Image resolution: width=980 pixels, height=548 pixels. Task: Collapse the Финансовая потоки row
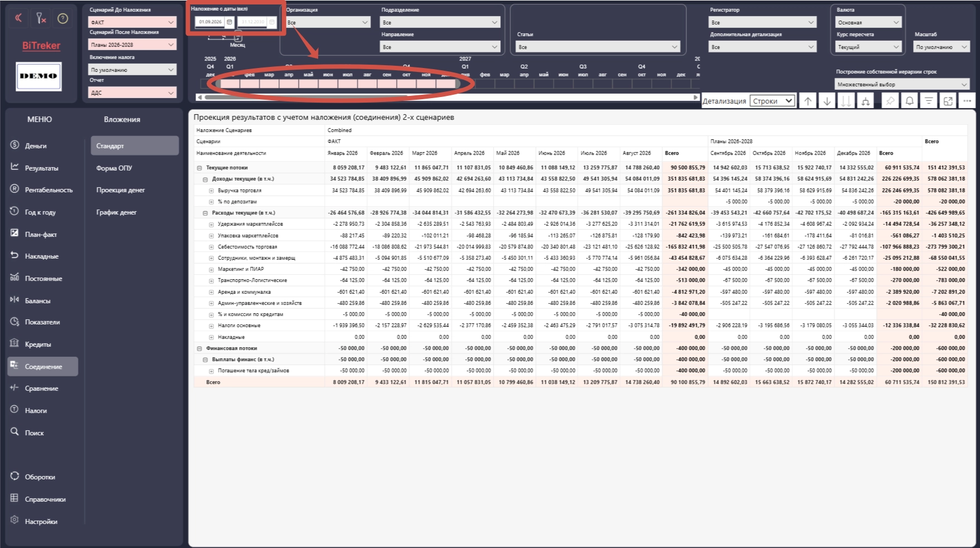[x=199, y=348]
